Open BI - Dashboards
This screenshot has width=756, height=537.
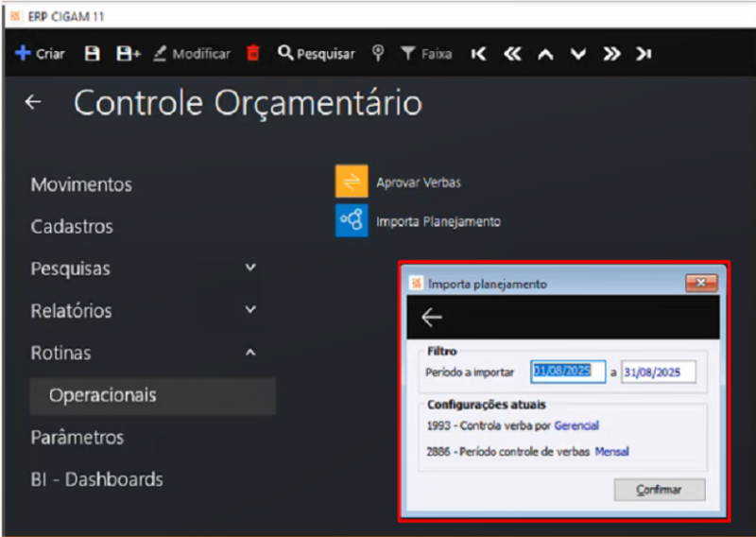(x=97, y=479)
